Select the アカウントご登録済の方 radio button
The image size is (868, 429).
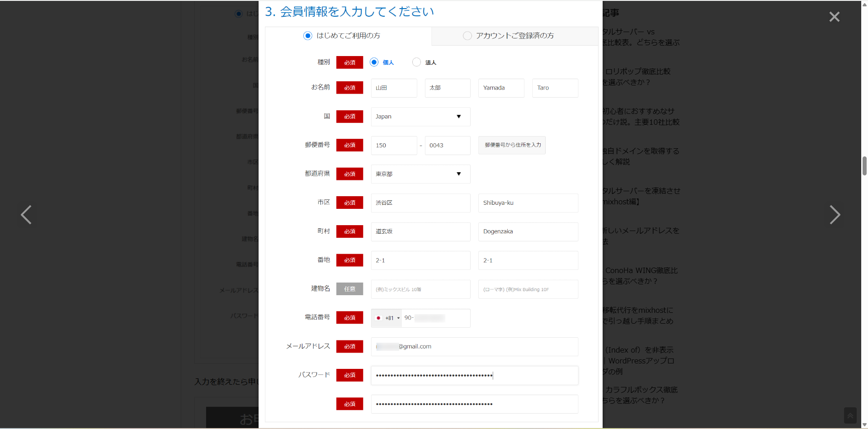pos(467,36)
